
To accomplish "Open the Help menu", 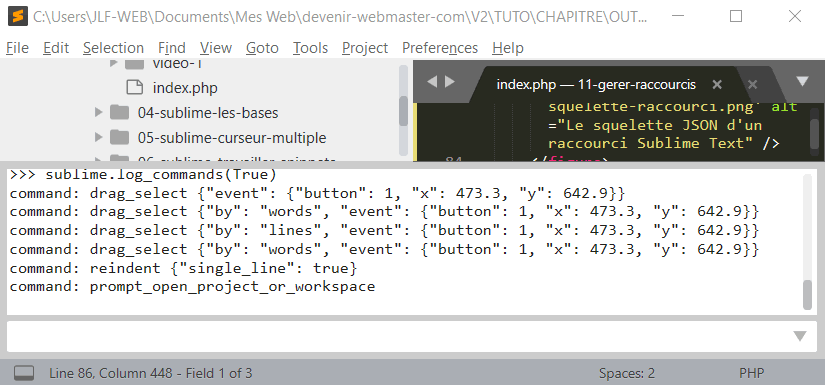I will tap(508, 48).
